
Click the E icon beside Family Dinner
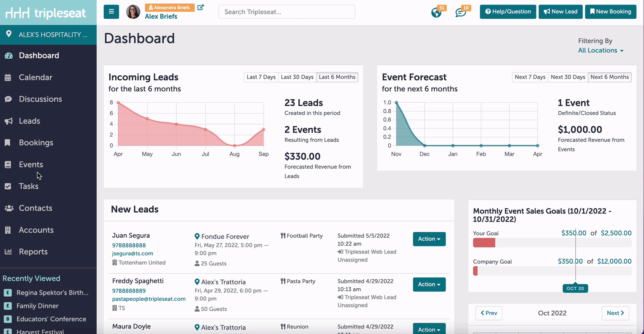tap(8, 306)
